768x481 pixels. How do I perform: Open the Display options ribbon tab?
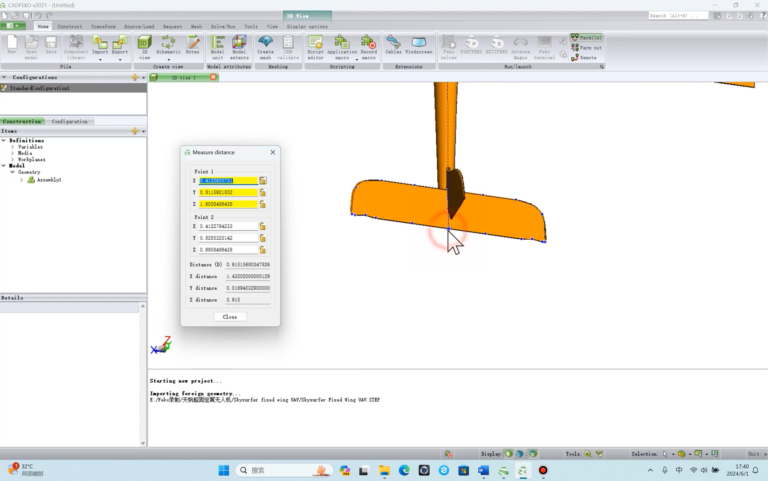tap(307, 26)
